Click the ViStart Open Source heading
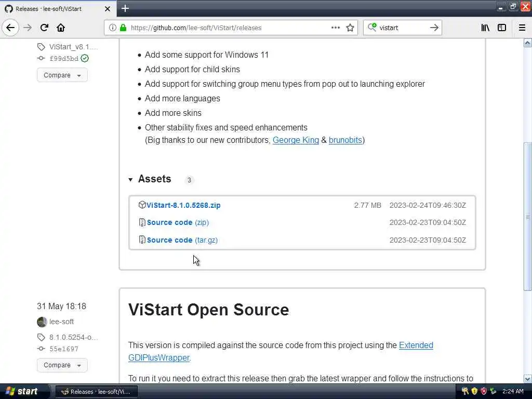This screenshot has width=532, height=399. click(209, 310)
